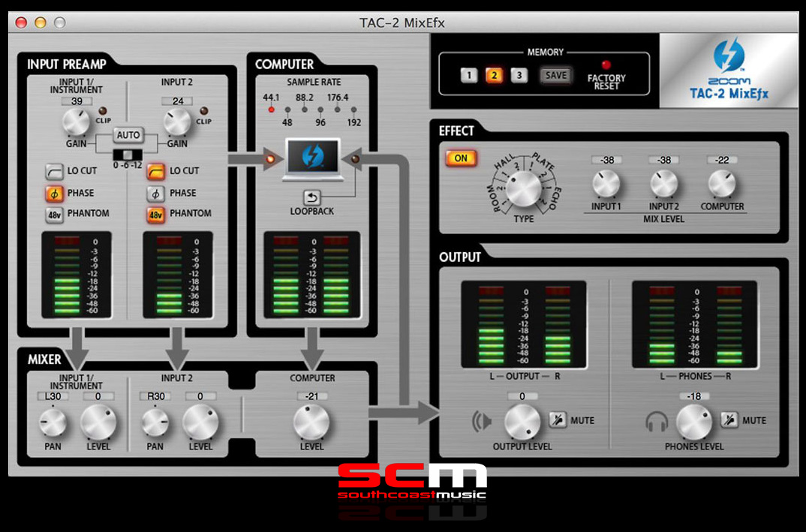Mute the main output
Screen dimensions: 806x532
pos(557,420)
